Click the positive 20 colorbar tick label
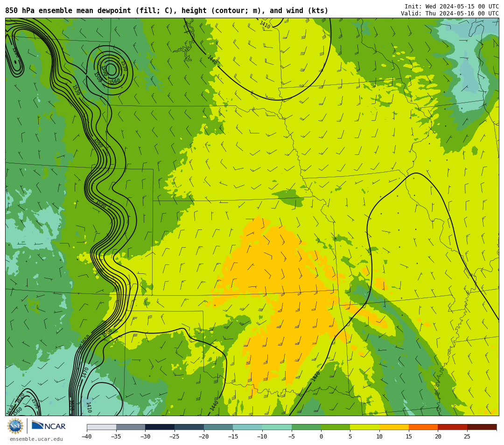The image size is (504, 445). click(438, 436)
